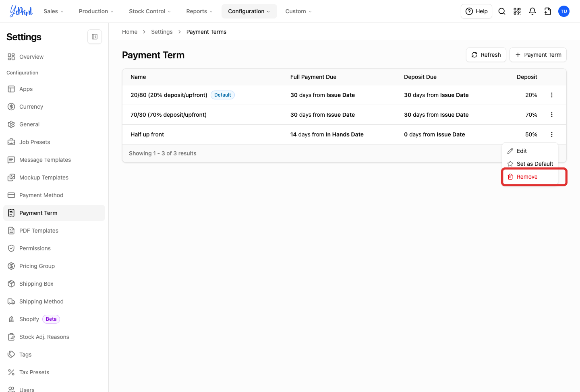This screenshot has width=580, height=392.
Task: Open General settings
Action: pyautogui.click(x=54, y=124)
